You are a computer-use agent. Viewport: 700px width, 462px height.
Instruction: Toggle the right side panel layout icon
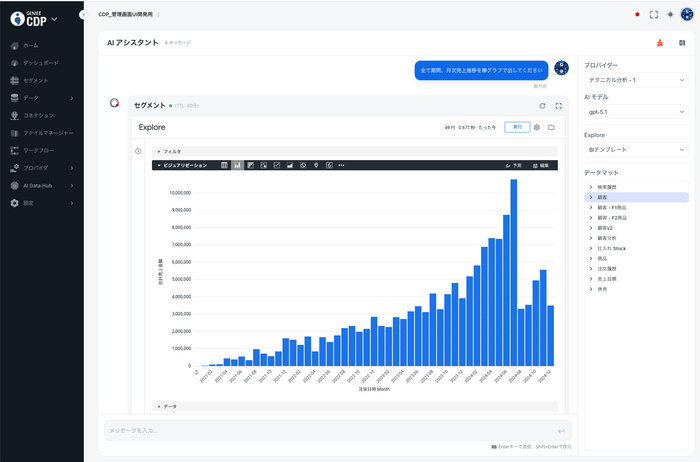point(682,43)
